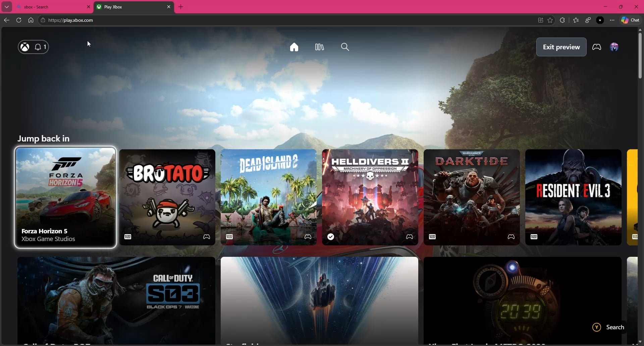The image size is (644, 346).
Task: Select the Play Xbox tab
Action: (131, 7)
